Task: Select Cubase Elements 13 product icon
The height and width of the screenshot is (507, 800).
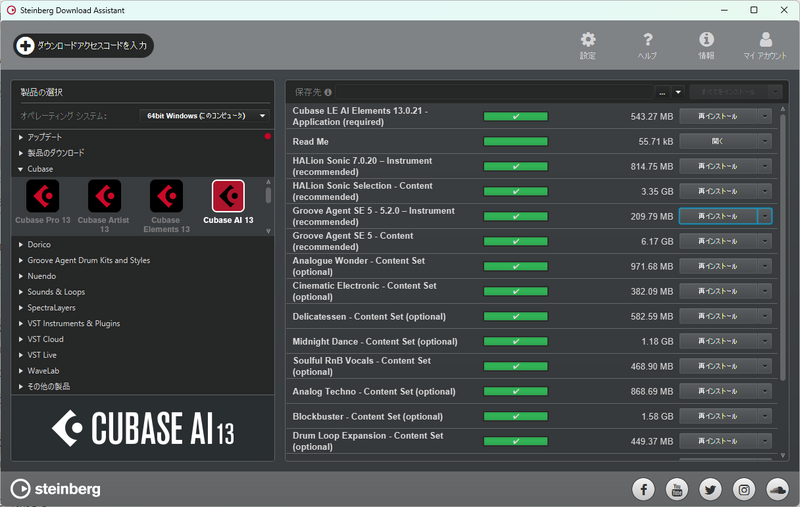Action: (166, 196)
